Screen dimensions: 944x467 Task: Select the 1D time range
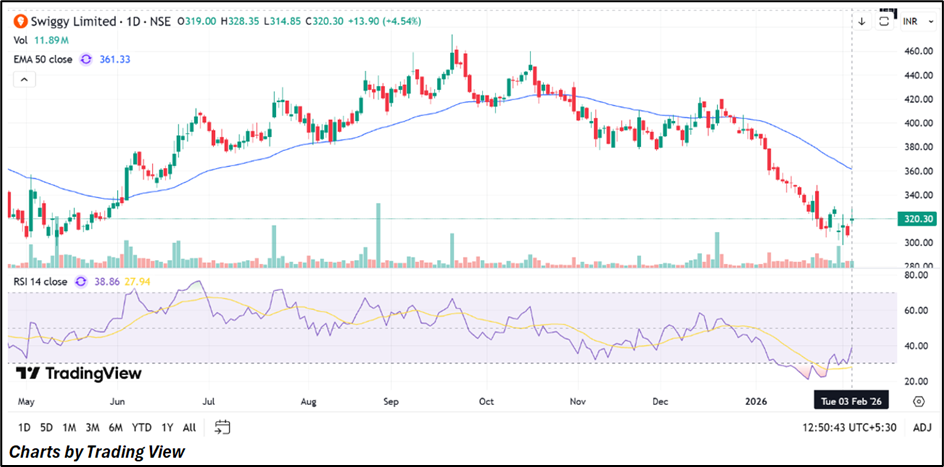point(25,427)
